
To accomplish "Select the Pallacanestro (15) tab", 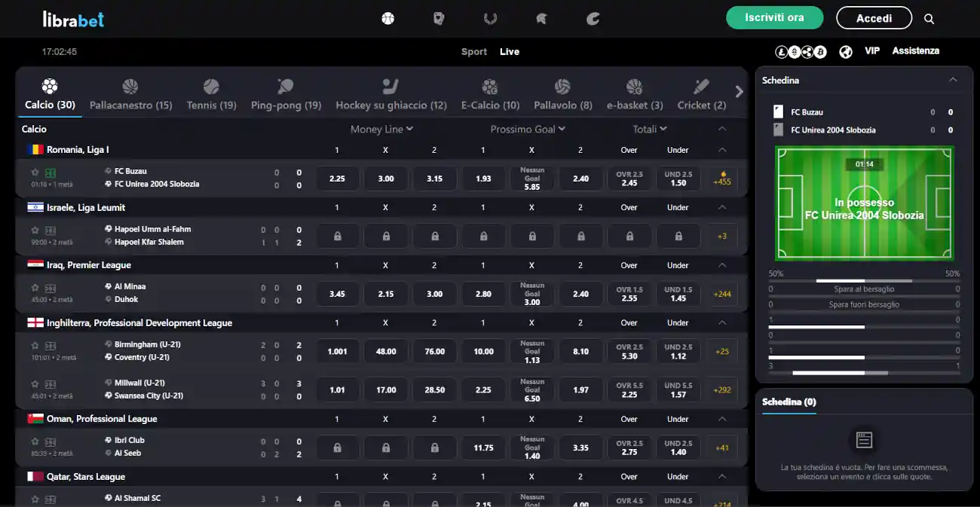I will tap(130, 95).
